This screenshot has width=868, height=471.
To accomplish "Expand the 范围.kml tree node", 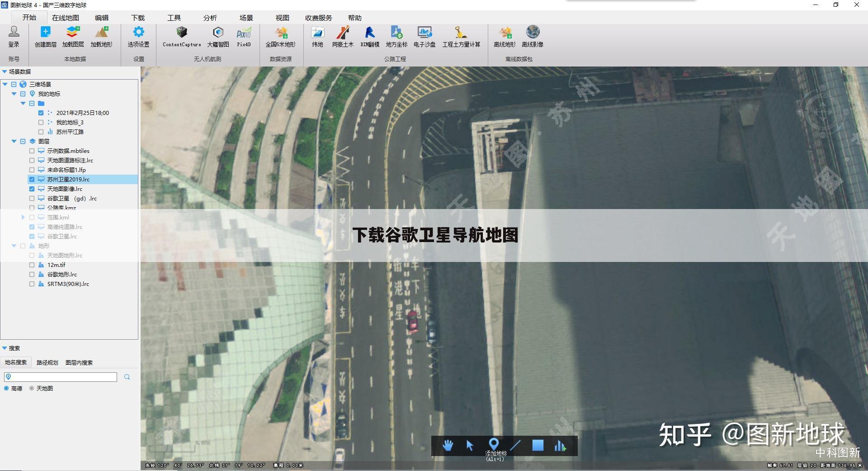I will (x=23, y=217).
